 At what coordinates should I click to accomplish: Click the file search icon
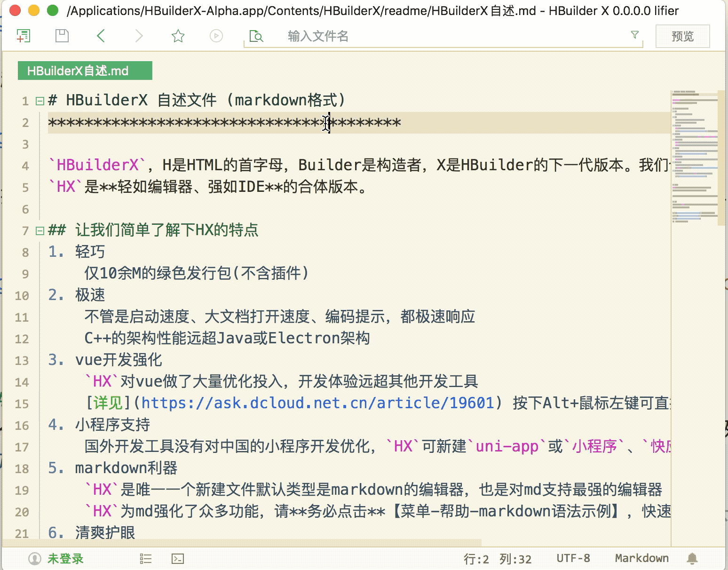[256, 36]
